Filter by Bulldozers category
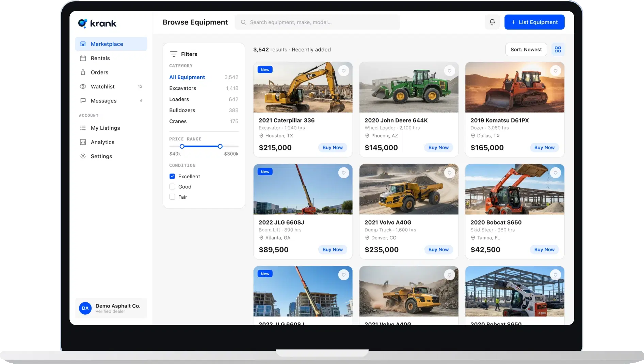 pos(204,111)
